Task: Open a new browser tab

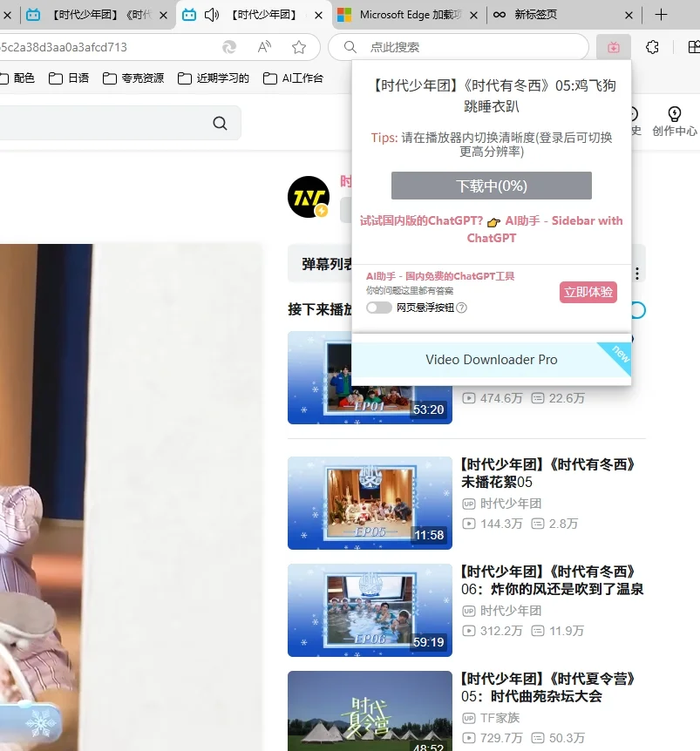Action: point(661,15)
